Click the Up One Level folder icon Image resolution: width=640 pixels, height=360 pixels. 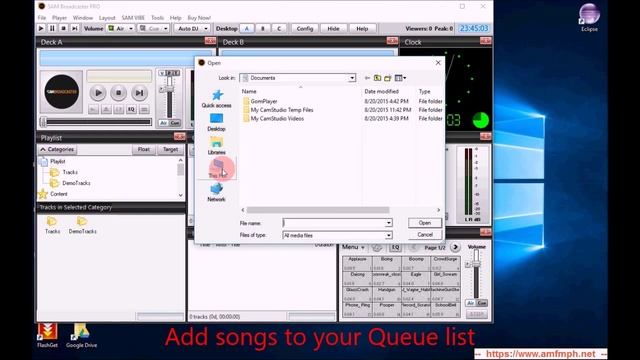[378, 78]
